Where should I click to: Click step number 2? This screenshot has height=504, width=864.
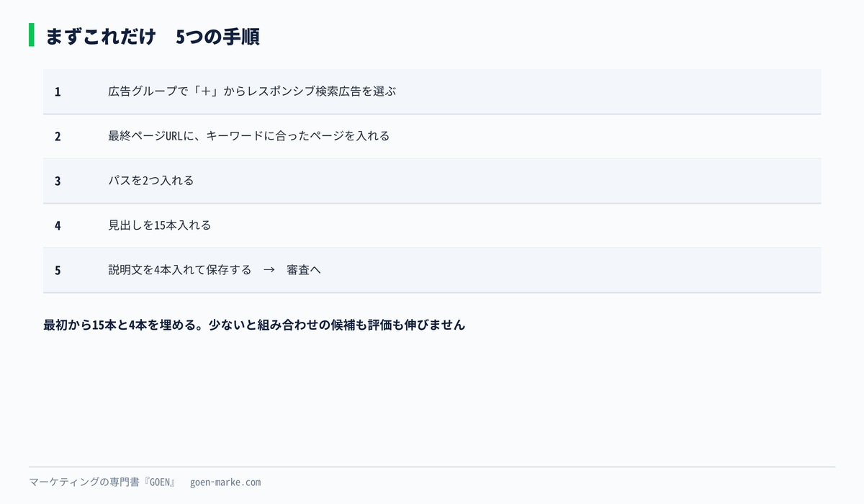pos(58,137)
